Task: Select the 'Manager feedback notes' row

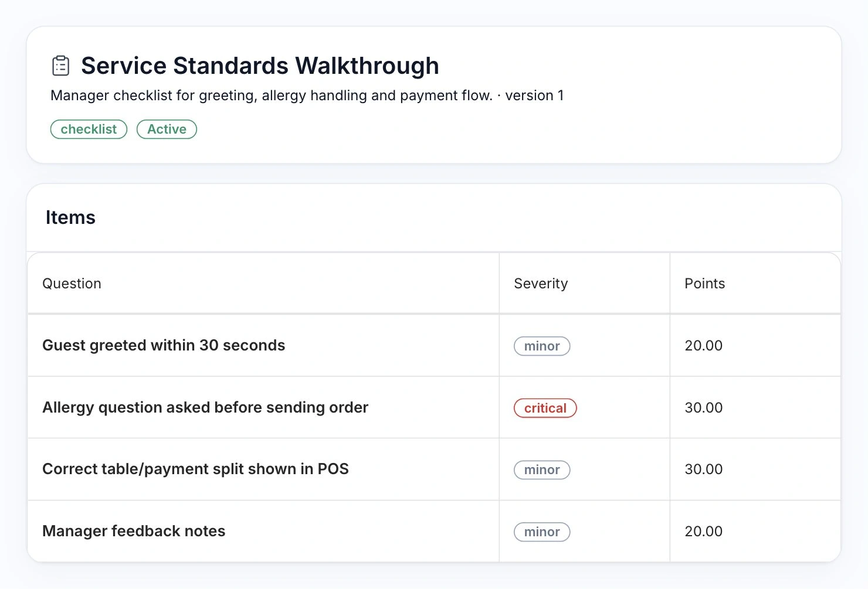Action: pyautogui.click(x=434, y=531)
